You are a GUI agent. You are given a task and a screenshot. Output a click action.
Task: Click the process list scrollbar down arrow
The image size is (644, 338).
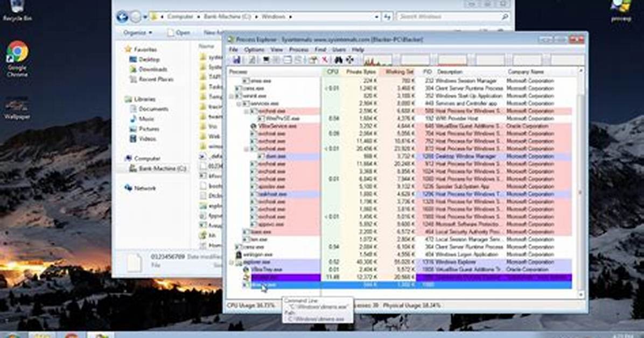coord(580,294)
